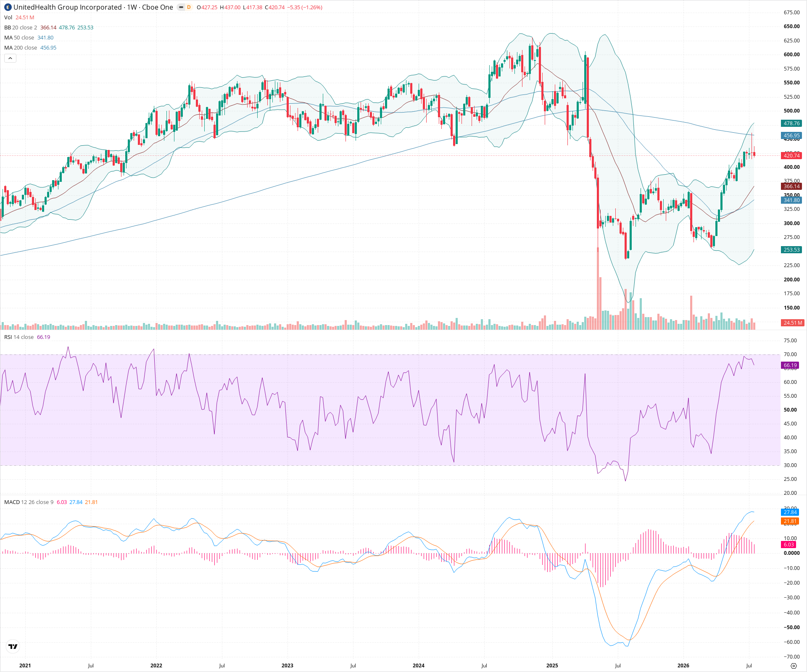This screenshot has height=672, width=807.
Task: Click the upper Bollinger band label 478.76
Action: [x=791, y=123]
